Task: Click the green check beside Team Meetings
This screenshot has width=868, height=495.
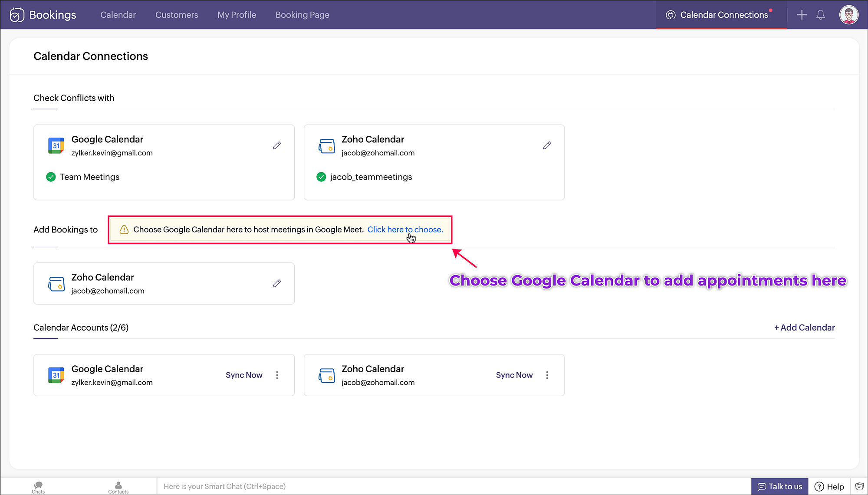Action: 51,177
